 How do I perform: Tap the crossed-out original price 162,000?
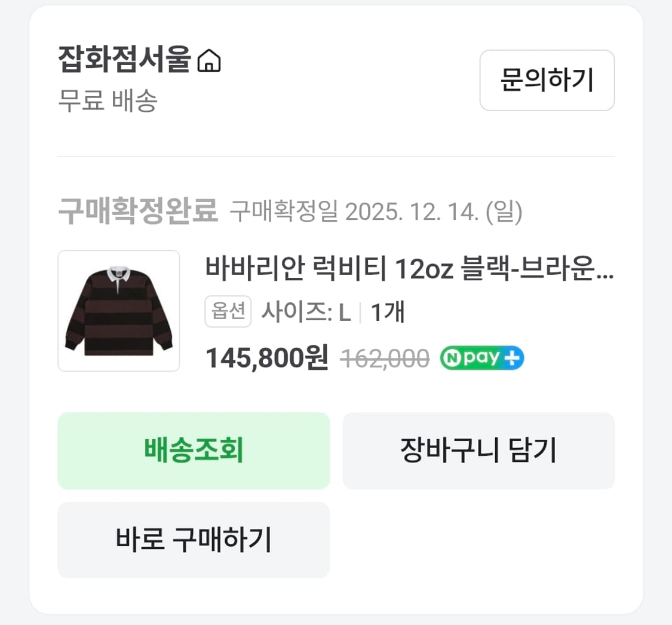click(x=385, y=357)
